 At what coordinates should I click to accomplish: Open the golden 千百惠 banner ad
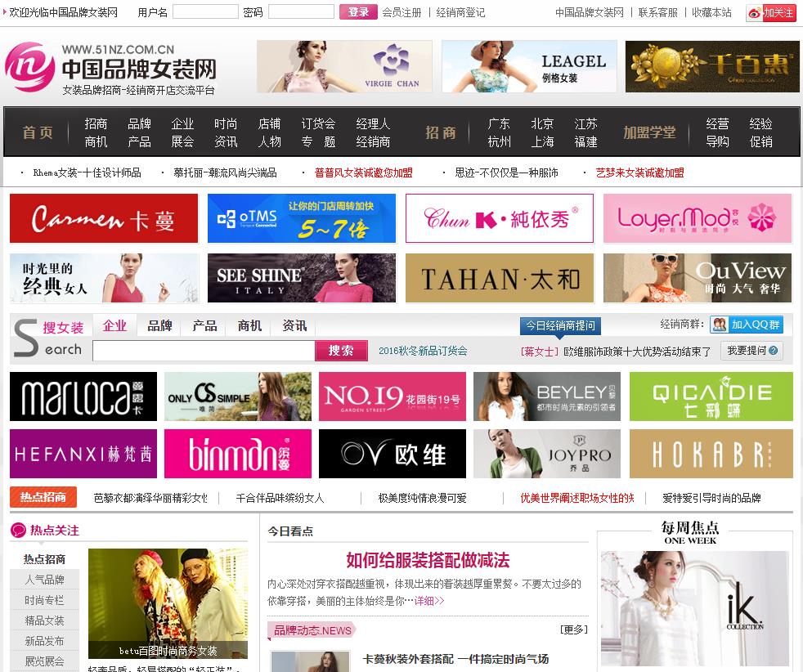click(x=712, y=66)
